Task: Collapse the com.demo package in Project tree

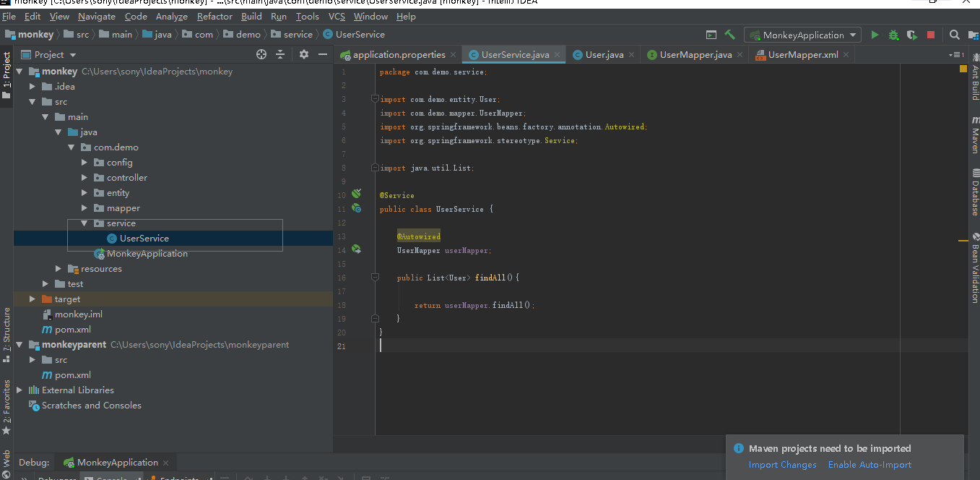Action: click(x=71, y=147)
